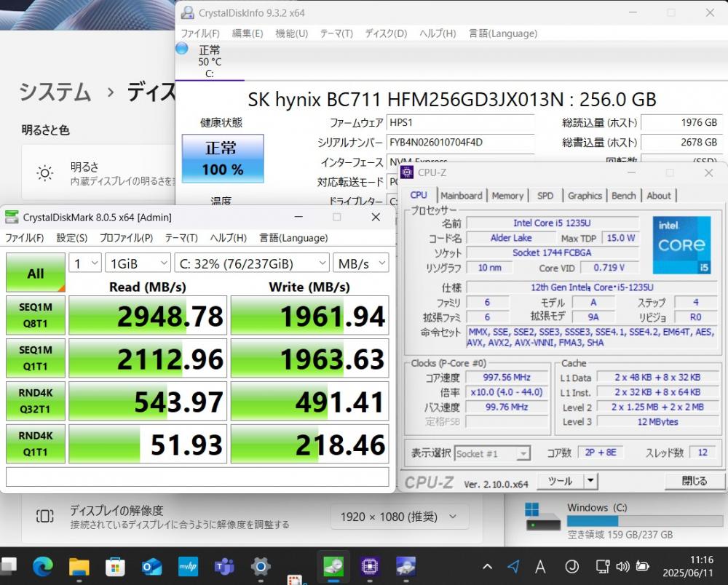Click the CrystalDiskInfo title bar app icon
Screen dimensions: 728x585
[x=187, y=12]
